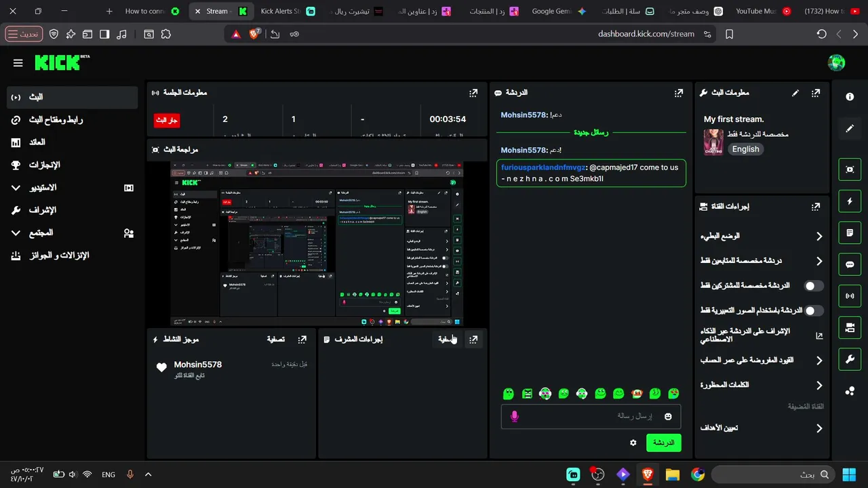Open Stream URL and key page

pyautogui.click(x=73, y=120)
